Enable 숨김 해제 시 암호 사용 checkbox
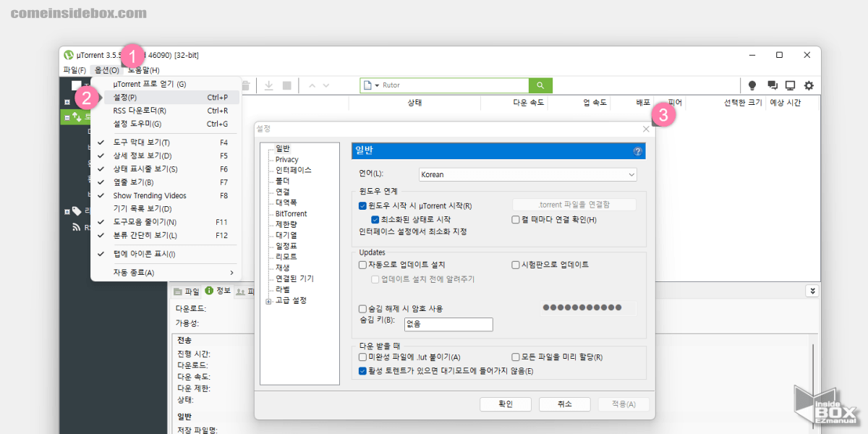The height and width of the screenshot is (434, 868). pos(363,309)
